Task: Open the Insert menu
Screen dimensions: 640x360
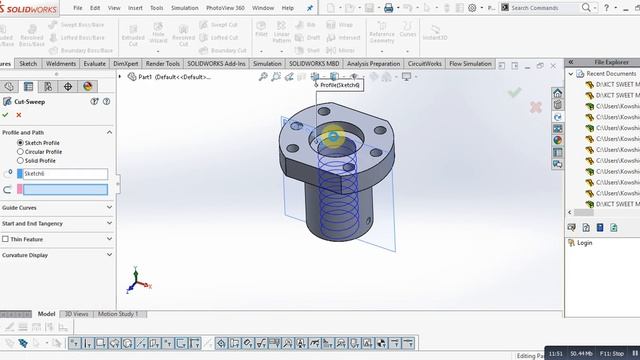Action: 135,8
